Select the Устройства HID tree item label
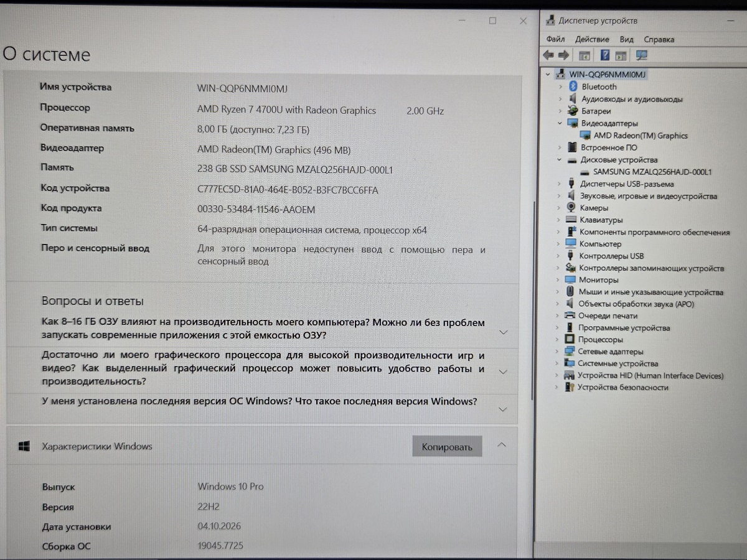This screenshot has width=747, height=560. click(651, 376)
